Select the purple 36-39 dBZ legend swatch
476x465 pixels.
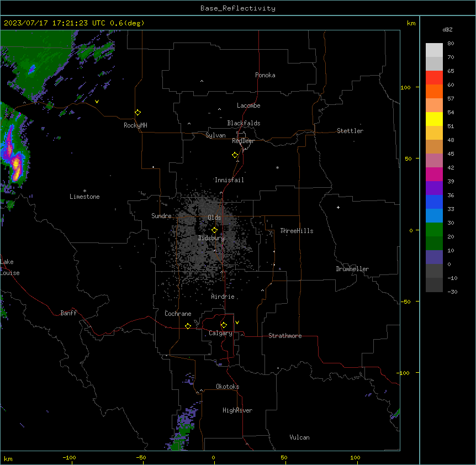click(x=434, y=188)
